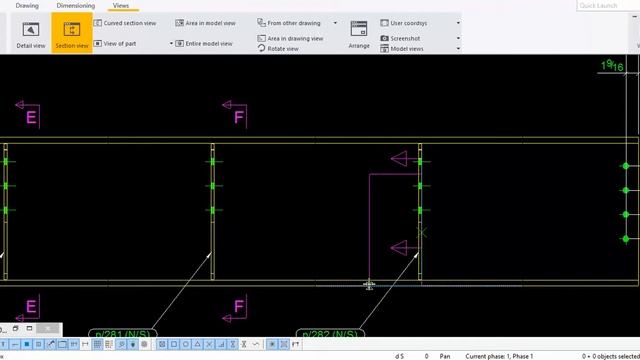Switch to the Dimensioning ribbon tab
The height and width of the screenshot is (360, 640).
[76, 6]
